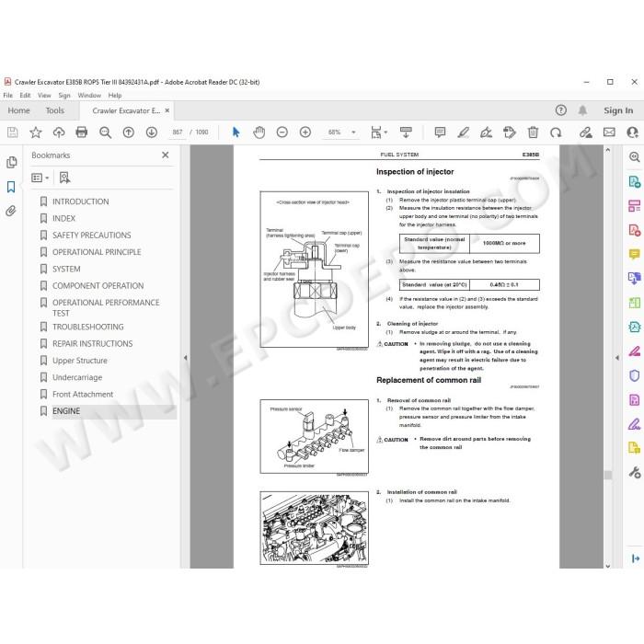Open the Protect shield tool in right pane

634,375
